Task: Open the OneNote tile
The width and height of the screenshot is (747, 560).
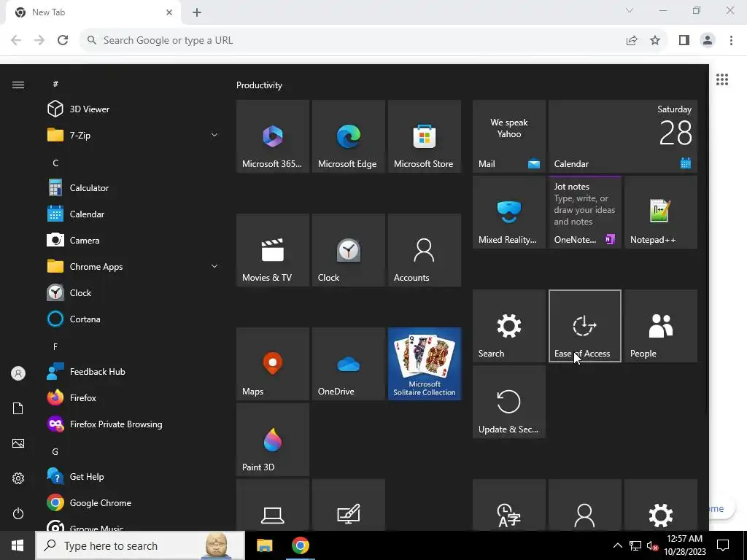Action: coord(584,212)
